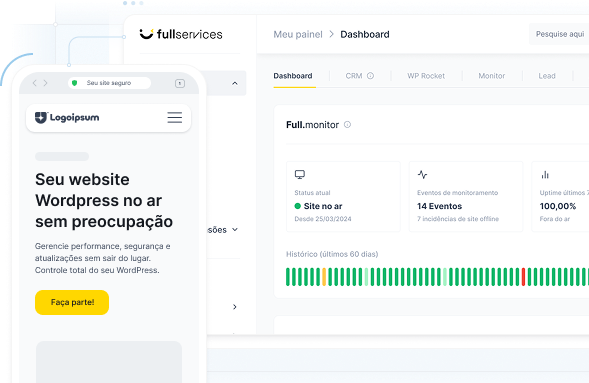Image resolution: width=589 pixels, height=383 pixels.
Task: Click the green Site no ar status dot
Action: coord(298,206)
